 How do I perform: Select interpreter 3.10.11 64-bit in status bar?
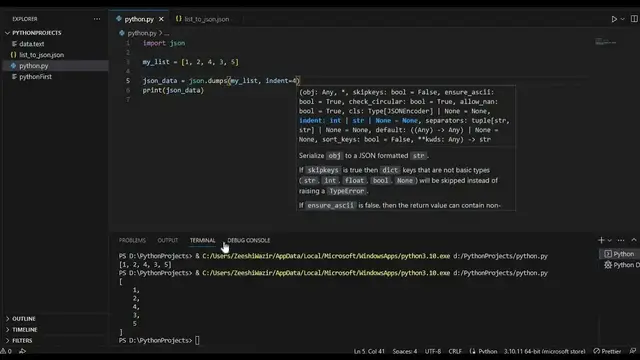tap(544, 351)
